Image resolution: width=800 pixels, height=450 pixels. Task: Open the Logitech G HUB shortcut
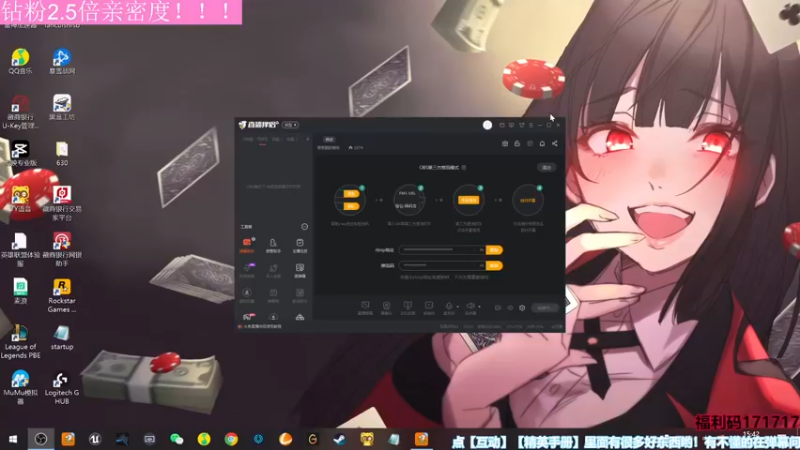pyautogui.click(x=62, y=388)
